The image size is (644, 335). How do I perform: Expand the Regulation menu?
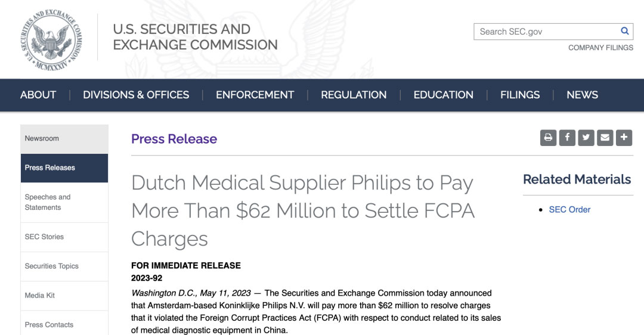click(x=354, y=95)
